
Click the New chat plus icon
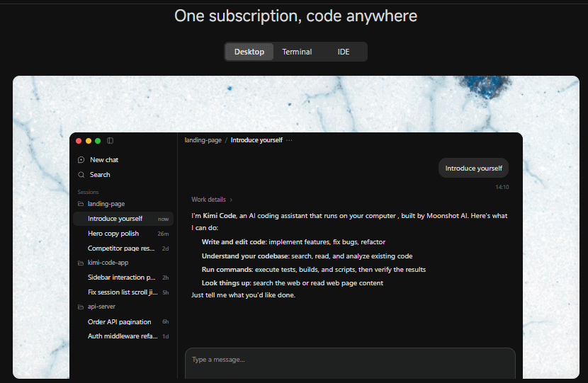pos(81,160)
